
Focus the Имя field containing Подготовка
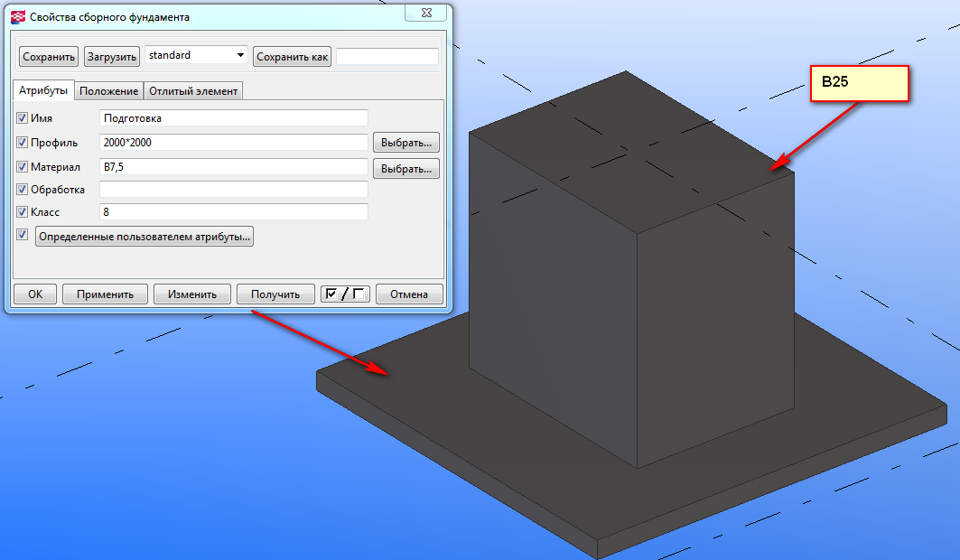[x=233, y=118]
